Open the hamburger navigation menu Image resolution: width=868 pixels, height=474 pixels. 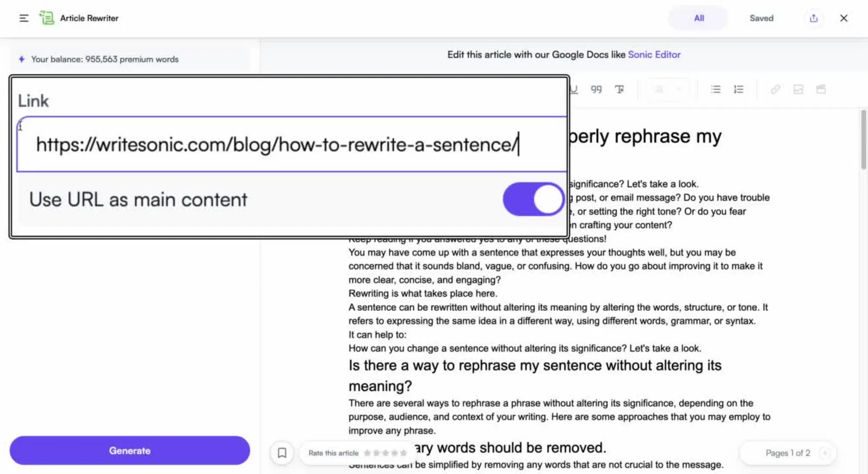(x=24, y=18)
